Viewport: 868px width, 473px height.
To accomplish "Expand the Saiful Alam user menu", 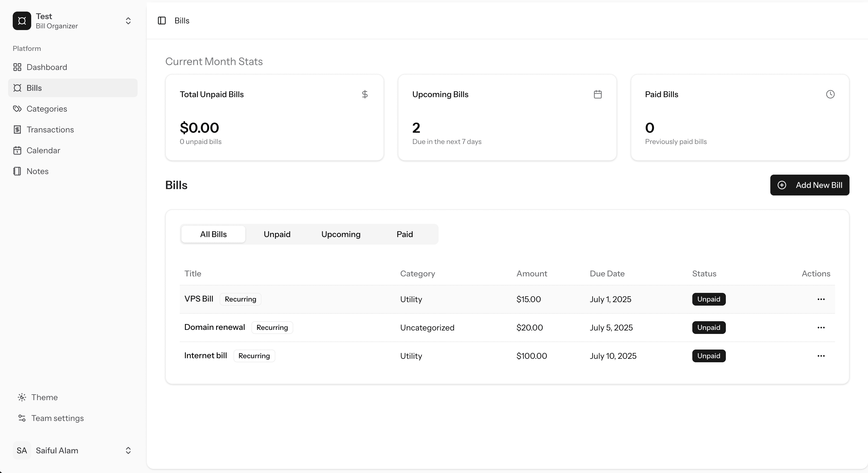I will pyautogui.click(x=128, y=450).
